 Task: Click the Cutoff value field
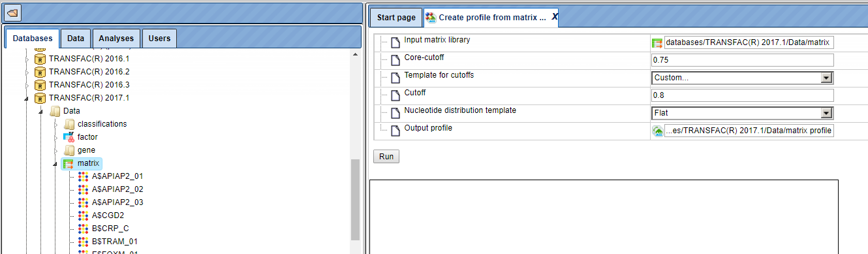click(x=743, y=95)
